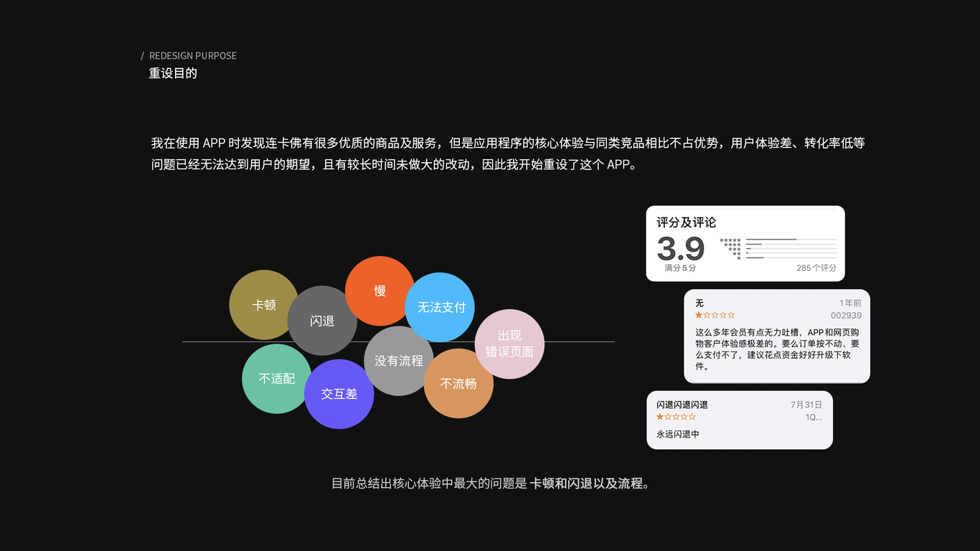Screen dimensions: 980x551
Task: Click the 285个评分 count text
Action: click(x=816, y=268)
